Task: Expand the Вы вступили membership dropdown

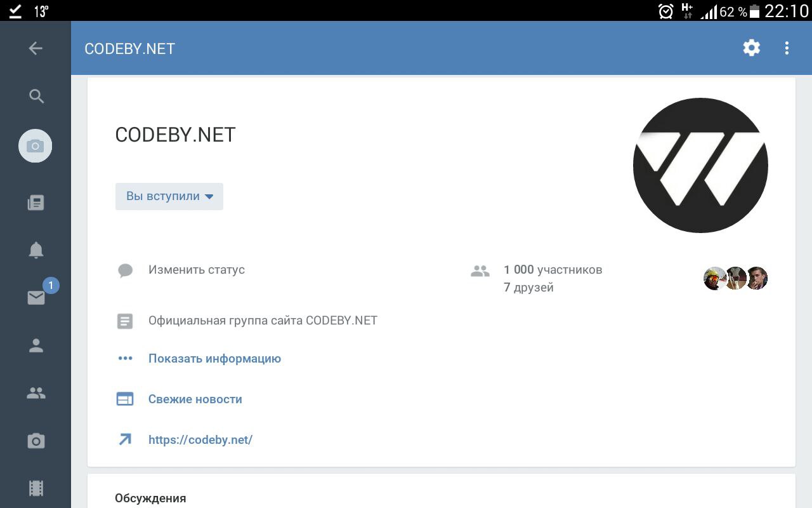Action: tap(169, 196)
